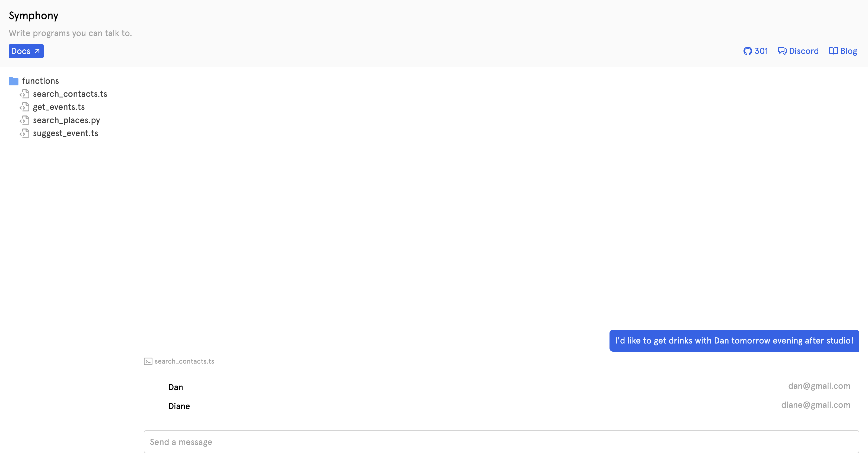The image size is (868, 462).
Task: Click the tagline Write programs you can talk to
Action: tap(70, 33)
